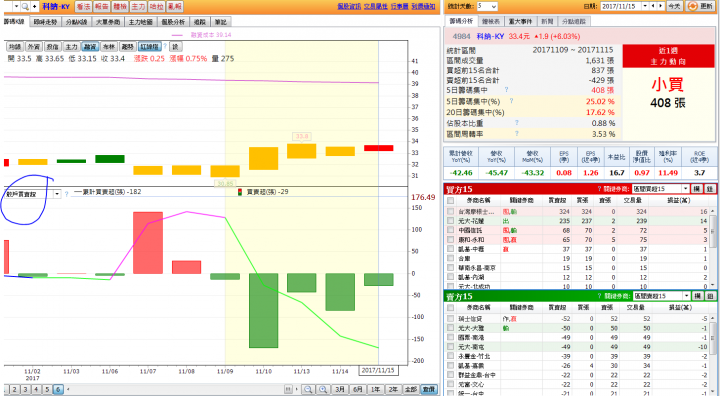Click scroll down arrow in 買方15 list
Image resolution: width=720 pixels, height=396 pixels.
(x=713, y=285)
